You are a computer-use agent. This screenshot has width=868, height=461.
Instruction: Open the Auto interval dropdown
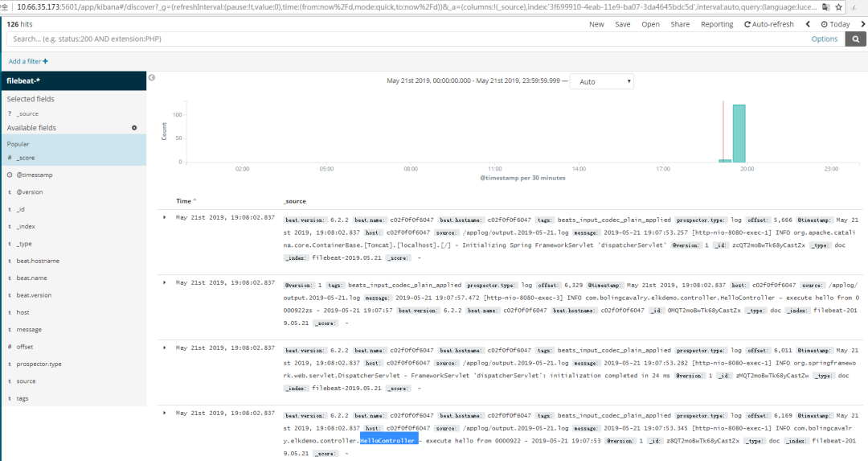[x=602, y=81]
